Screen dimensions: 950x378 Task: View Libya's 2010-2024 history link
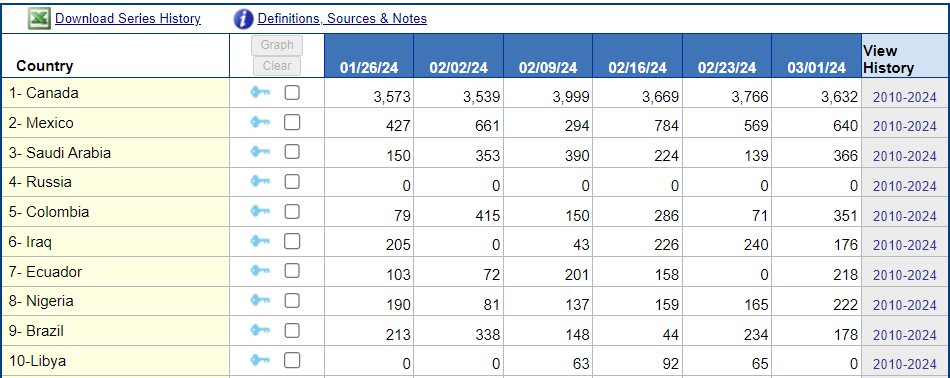point(905,365)
